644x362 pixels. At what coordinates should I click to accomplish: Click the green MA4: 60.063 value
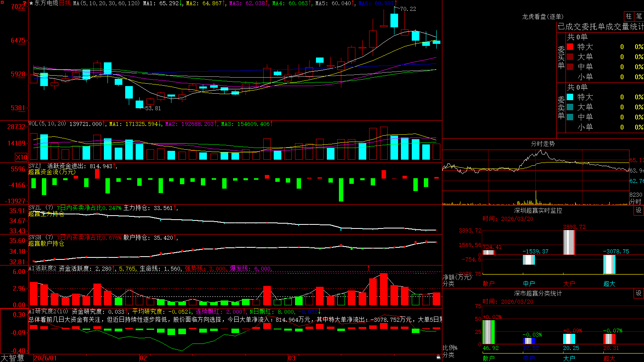(291, 3)
